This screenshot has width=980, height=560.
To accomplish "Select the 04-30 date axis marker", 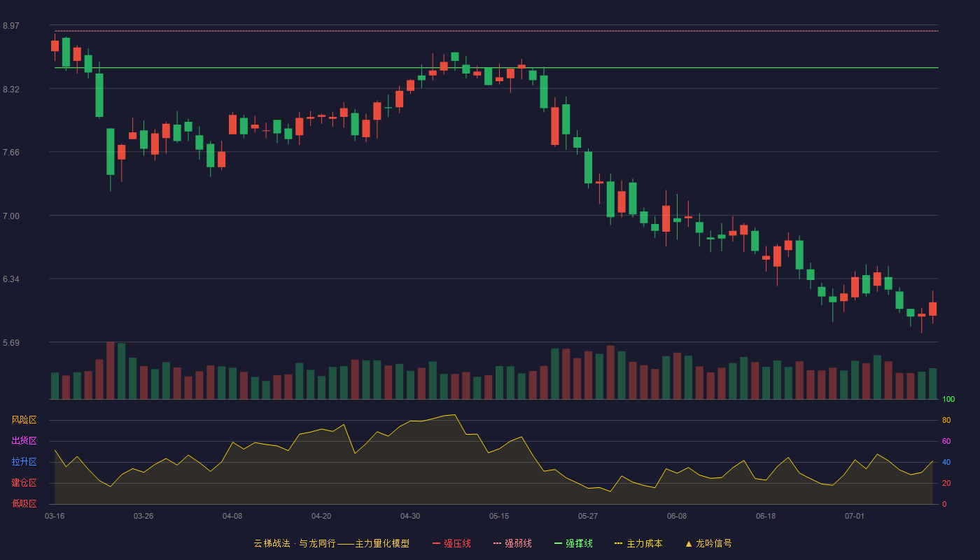I will (x=410, y=516).
